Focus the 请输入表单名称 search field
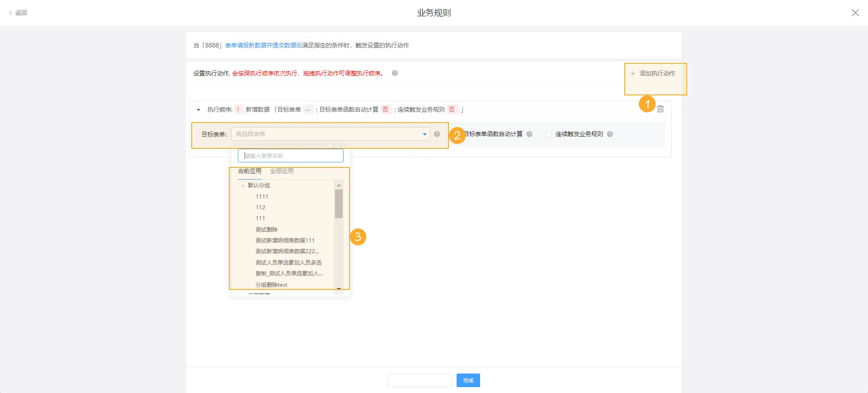The image size is (868, 393). (x=290, y=156)
